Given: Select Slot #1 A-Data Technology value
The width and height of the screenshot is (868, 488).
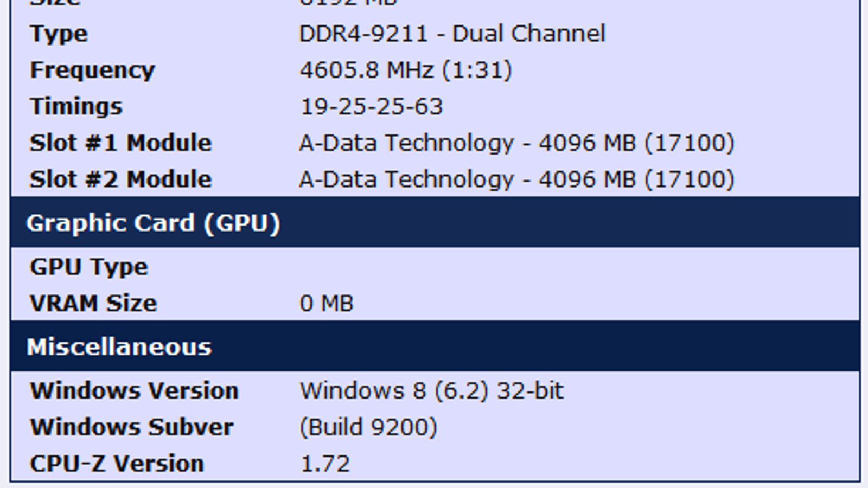Looking at the screenshot, I should coord(516,143).
